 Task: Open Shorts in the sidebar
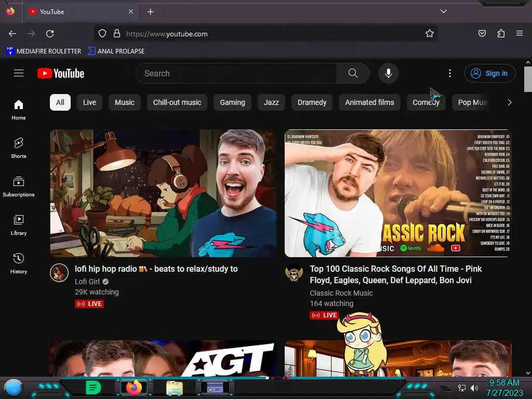click(19, 148)
